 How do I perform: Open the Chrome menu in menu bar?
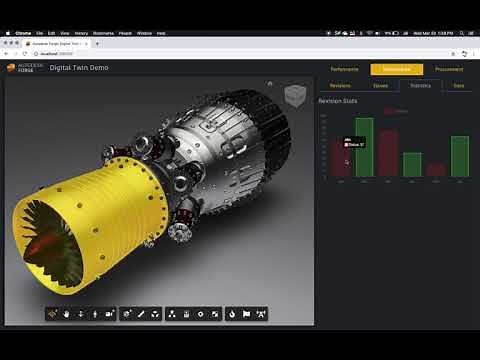pos(23,33)
